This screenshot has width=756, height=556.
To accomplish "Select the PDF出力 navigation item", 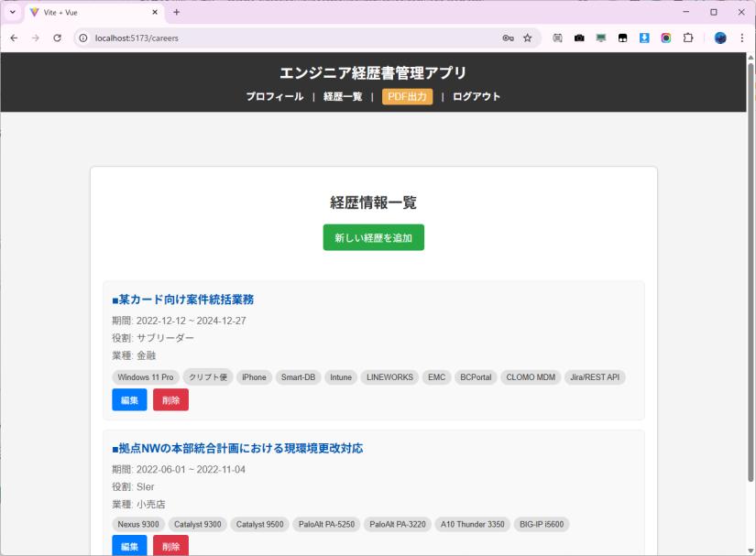I will [x=407, y=96].
